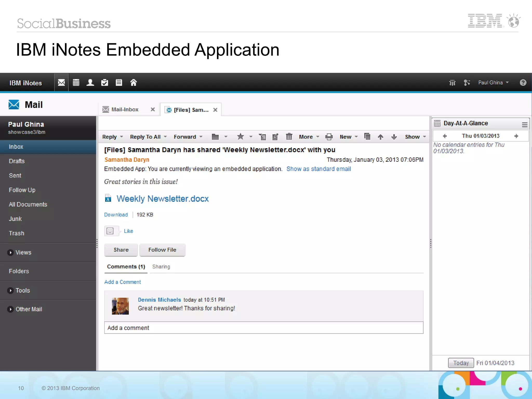Go to the Home icon
Image resolution: width=532 pixels, height=399 pixels.
tap(134, 83)
